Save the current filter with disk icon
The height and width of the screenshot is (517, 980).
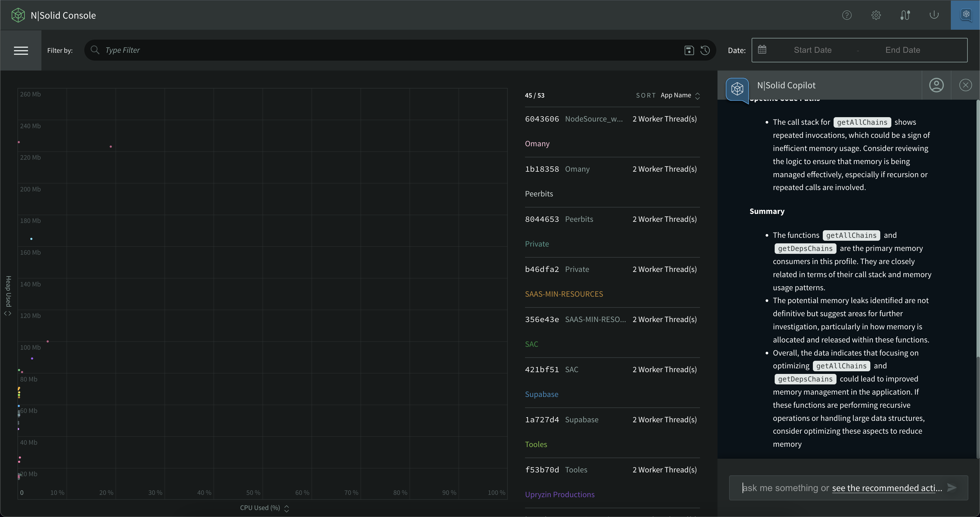[x=689, y=50]
